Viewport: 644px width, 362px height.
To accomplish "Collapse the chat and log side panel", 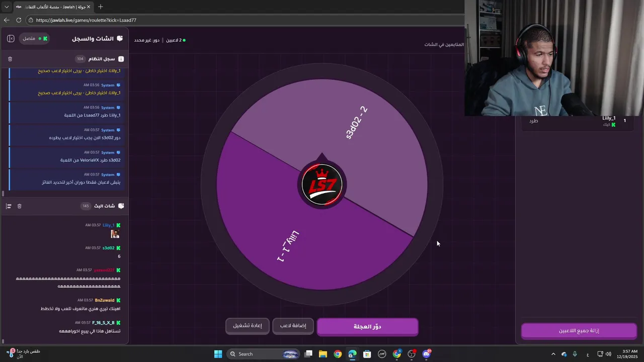I will coord(11,38).
